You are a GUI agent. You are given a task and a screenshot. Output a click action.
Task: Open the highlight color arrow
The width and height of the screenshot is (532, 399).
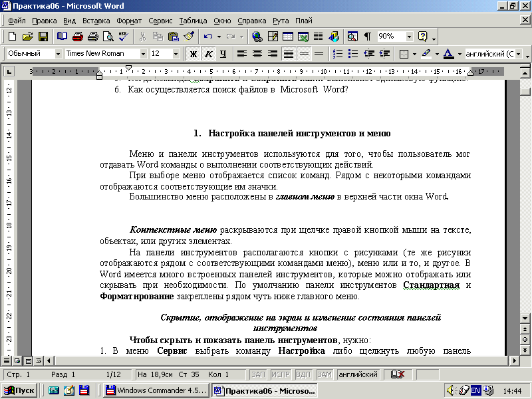point(437,54)
